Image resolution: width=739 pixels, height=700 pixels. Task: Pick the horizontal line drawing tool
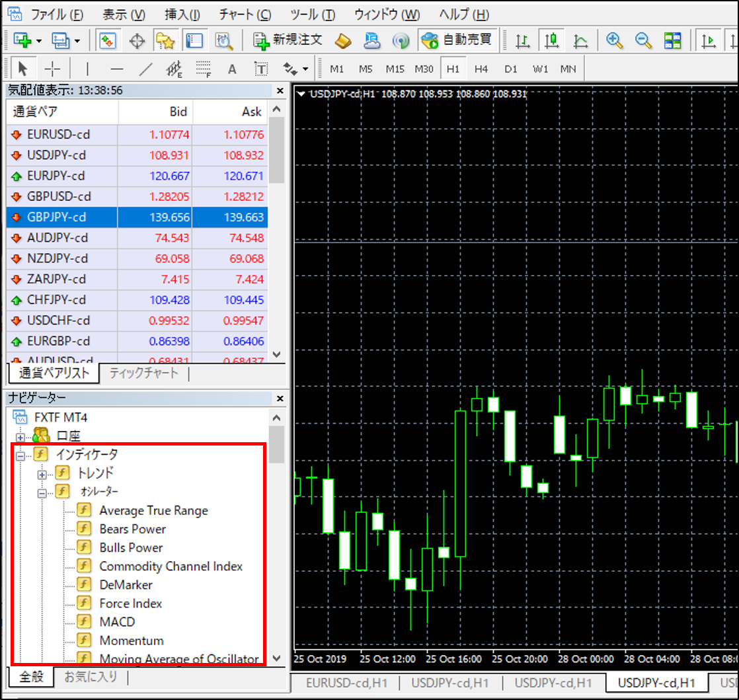[116, 69]
